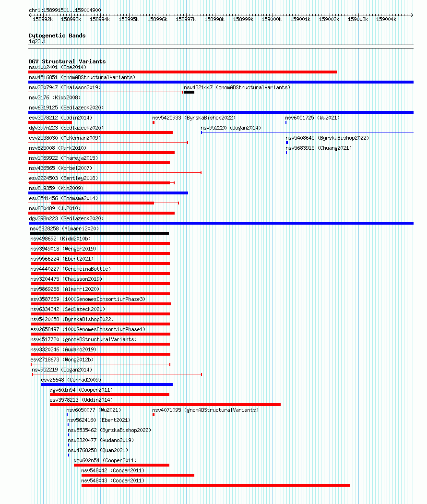Image resolution: width=427 pixels, height=504 pixels.
Task: Click the nsv1002401 (Coe2014) variant label
Action: click(x=58, y=67)
